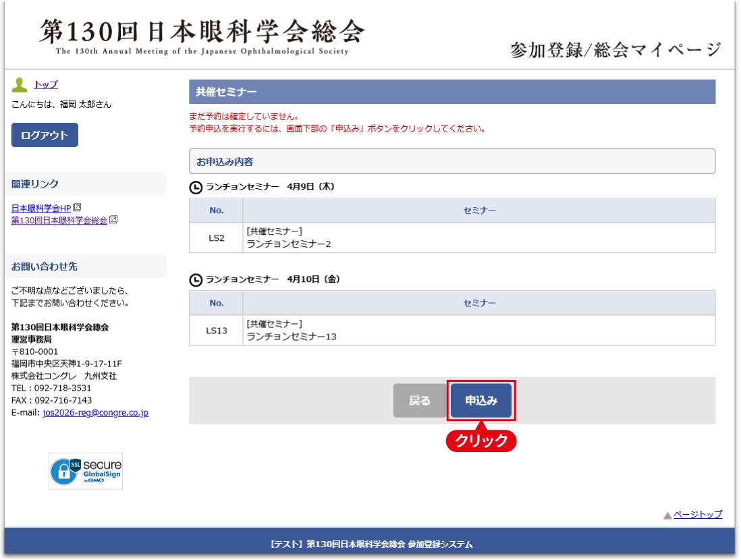
Task: Jump to top via ページトップ link
Action: [698, 514]
